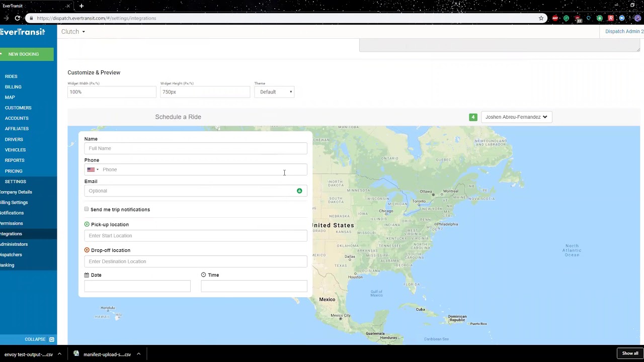The width and height of the screenshot is (644, 362).
Task: Open the Dispatch Admin 2 account link
Action: tap(624, 32)
